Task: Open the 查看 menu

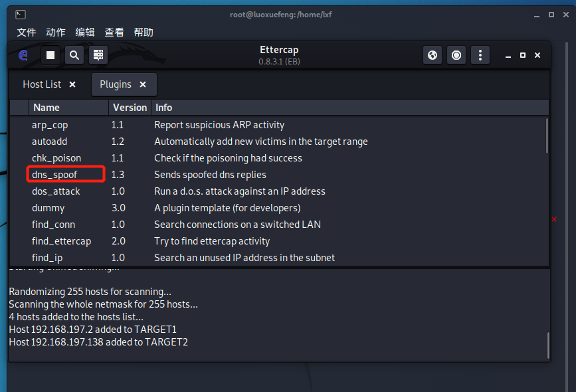Action: [114, 33]
